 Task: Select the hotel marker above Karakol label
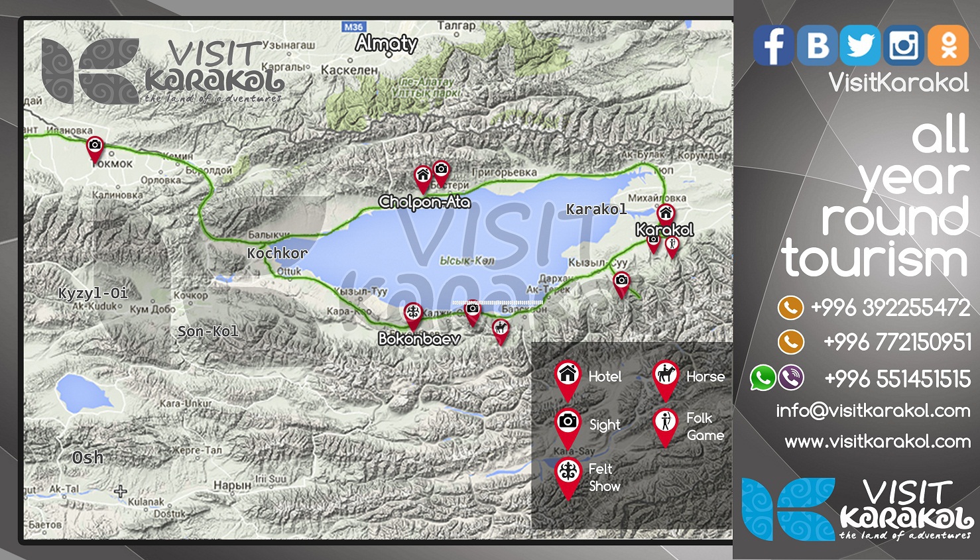point(666,215)
